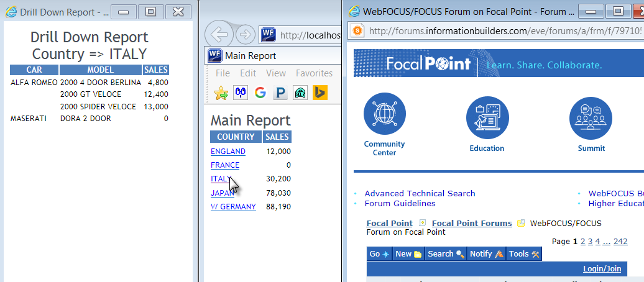
Task: Click the yellow folder icon after Focal Point Forums
Action: coord(521,223)
